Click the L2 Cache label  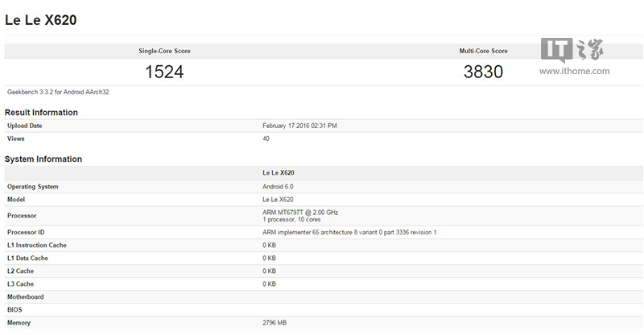point(21,271)
